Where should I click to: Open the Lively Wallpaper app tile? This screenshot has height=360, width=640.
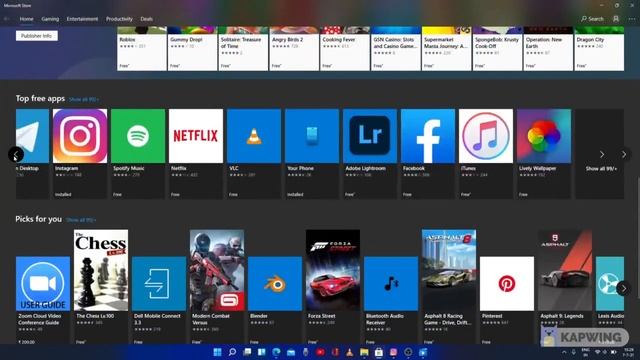(544, 153)
